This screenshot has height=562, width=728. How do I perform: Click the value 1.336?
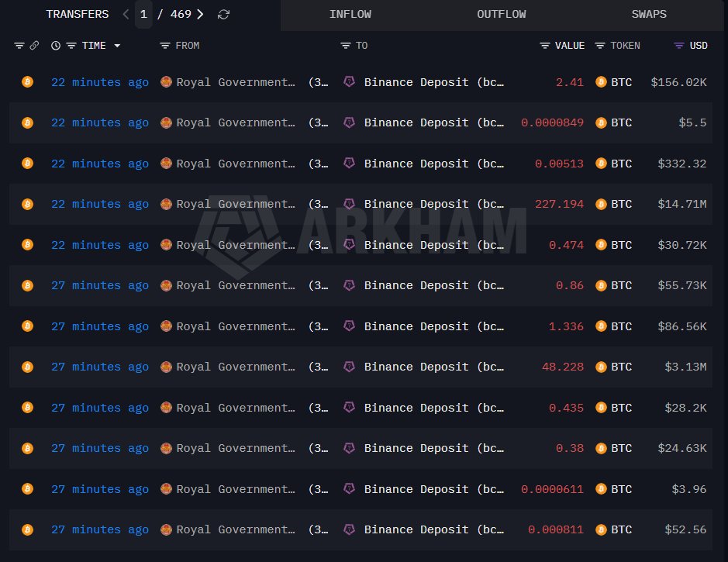tap(566, 326)
